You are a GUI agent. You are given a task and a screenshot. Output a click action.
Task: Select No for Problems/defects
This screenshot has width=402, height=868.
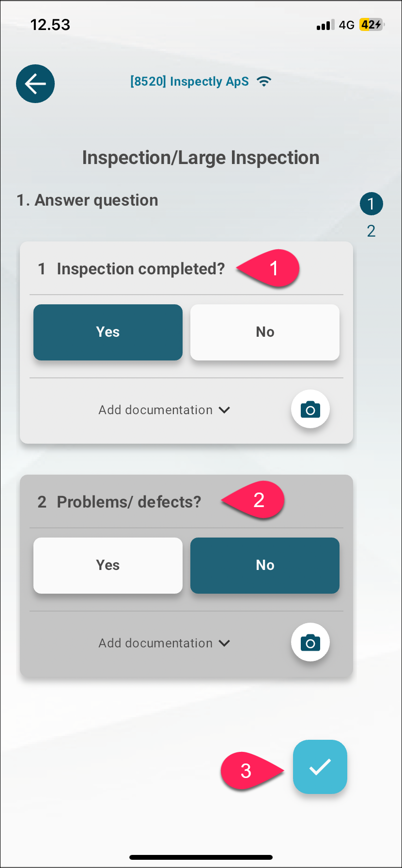click(265, 566)
